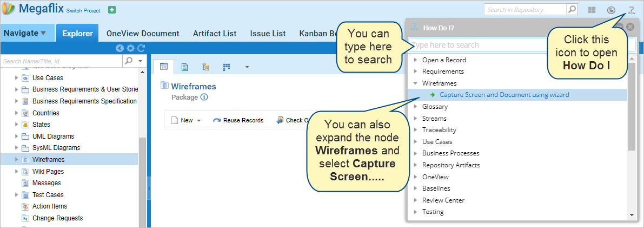This screenshot has height=228, width=644.
Task: Focus the How Do I 'Type here to search' box
Action: [x=522, y=45]
